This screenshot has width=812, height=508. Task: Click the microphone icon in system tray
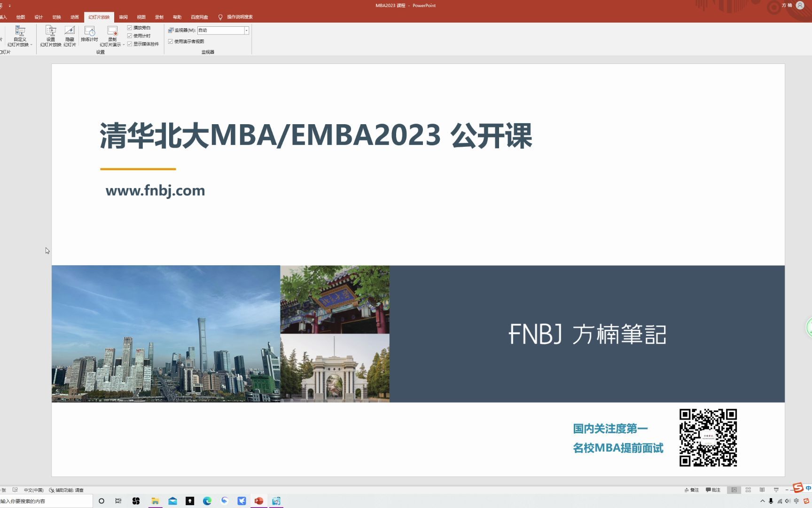coord(771,501)
